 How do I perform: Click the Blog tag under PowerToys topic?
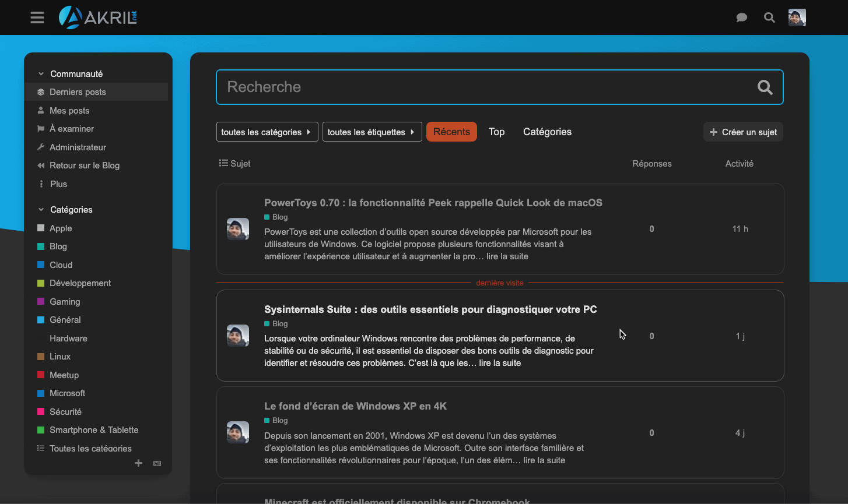click(276, 217)
